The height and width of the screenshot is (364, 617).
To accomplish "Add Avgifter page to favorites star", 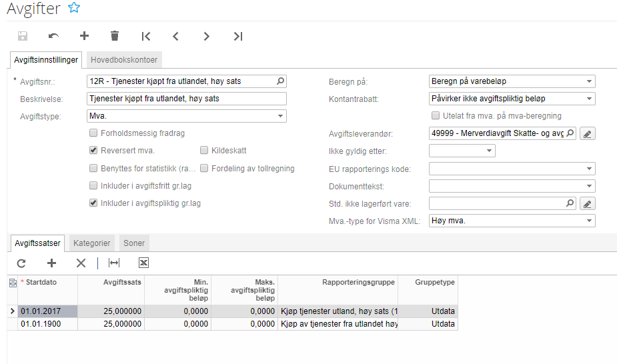I will [x=74, y=7].
